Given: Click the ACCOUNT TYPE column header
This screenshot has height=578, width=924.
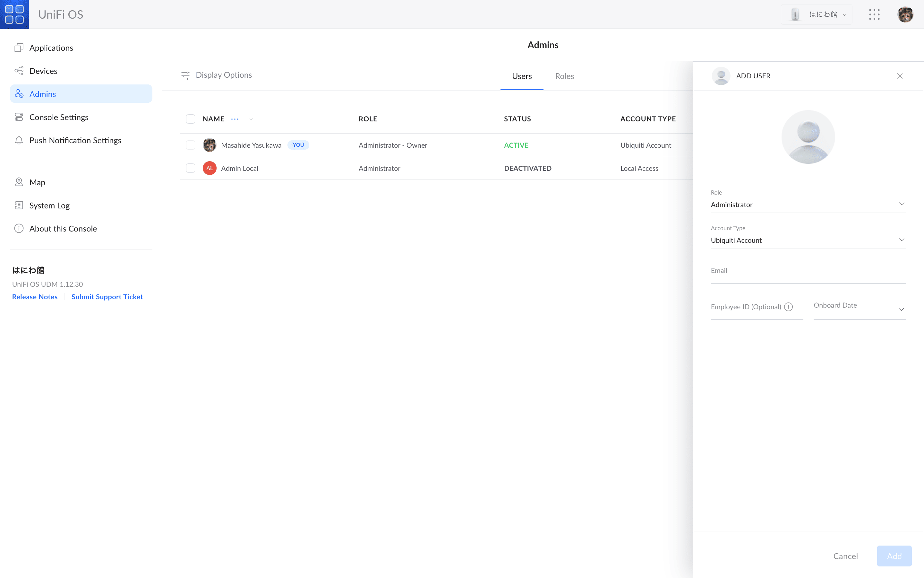Looking at the screenshot, I should click(x=648, y=119).
